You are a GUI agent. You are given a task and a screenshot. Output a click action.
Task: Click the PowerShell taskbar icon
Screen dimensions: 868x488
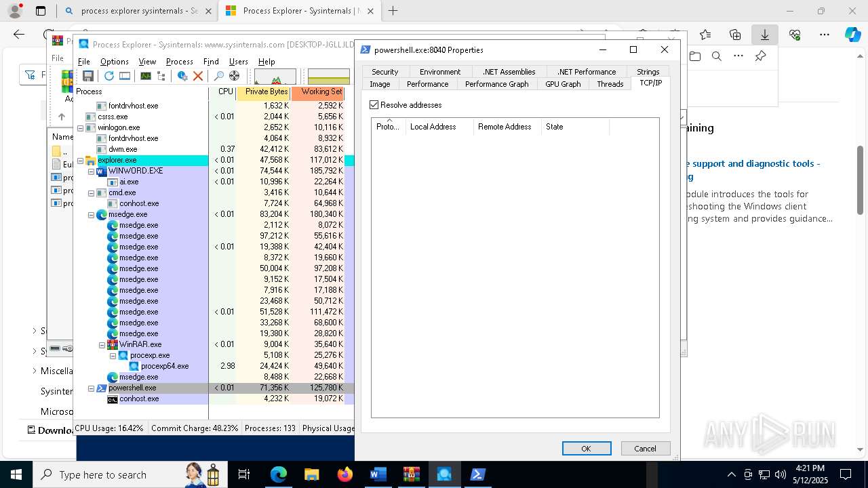tap(477, 474)
